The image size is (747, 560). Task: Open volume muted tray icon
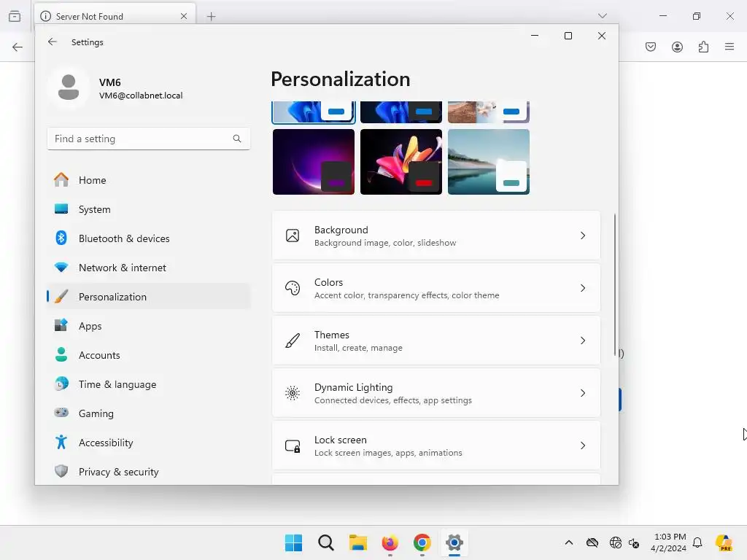[x=634, y=542]
